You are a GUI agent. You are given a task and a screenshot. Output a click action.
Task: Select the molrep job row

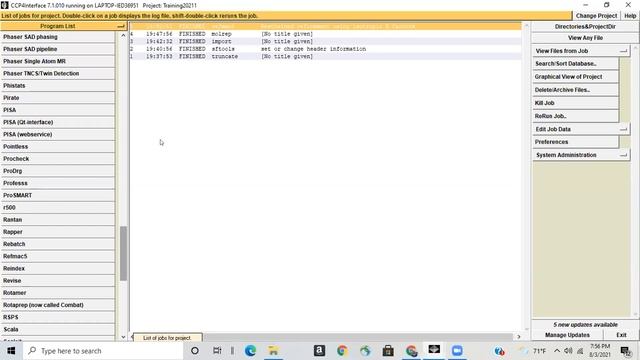[325, 34]
